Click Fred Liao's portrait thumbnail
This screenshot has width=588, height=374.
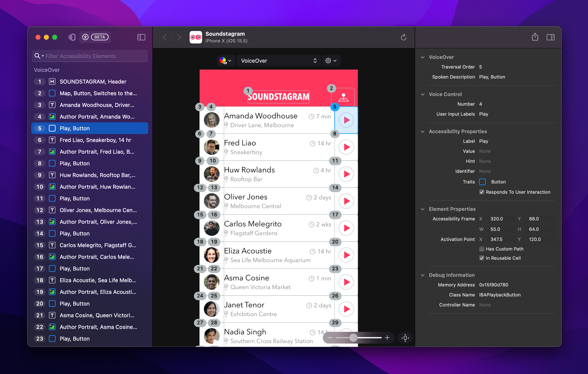click(x=212, y=147)
